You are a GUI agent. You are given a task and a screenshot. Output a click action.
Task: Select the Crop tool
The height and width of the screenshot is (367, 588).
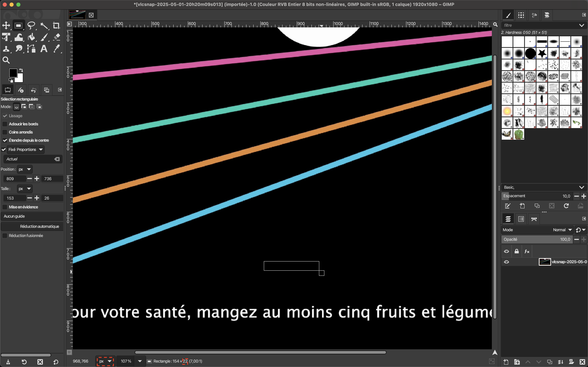click(56, 26)
